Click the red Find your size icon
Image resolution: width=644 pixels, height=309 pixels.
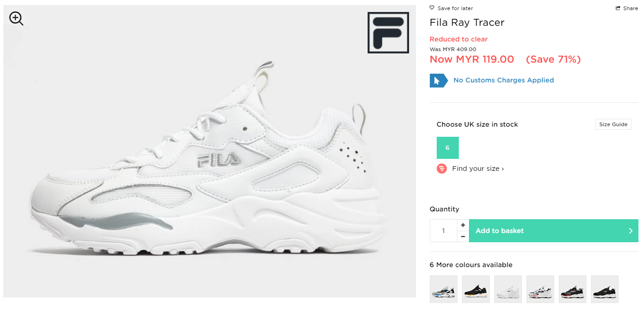pos(441,169)
